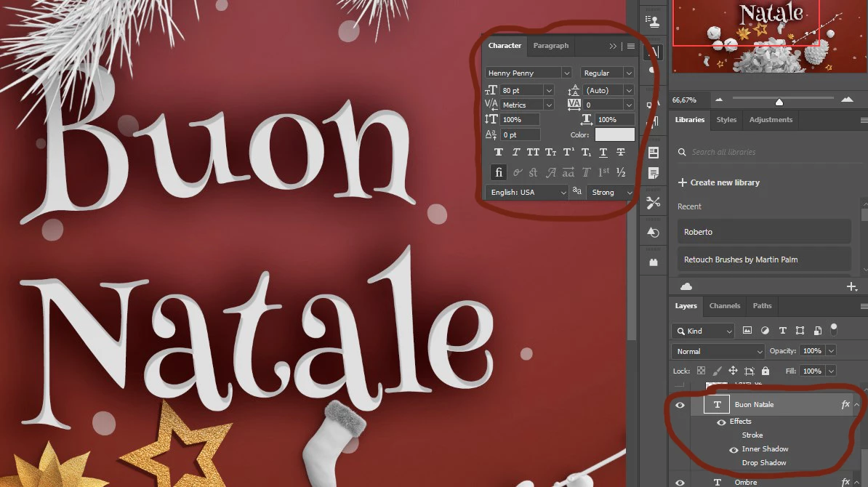Switch to the Paragraph tab

551,45
